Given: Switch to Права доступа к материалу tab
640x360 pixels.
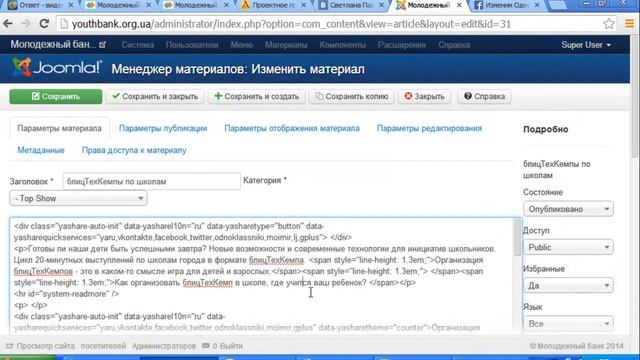Looking at the screenshot, I should tap(134, 150).
